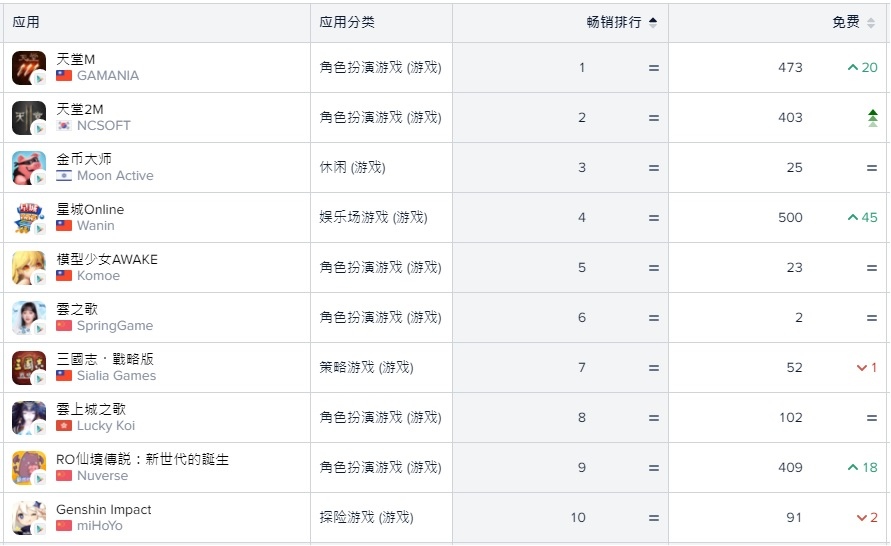
Task: Click the Genshin Impact app icon
Action: pos(28,518)
